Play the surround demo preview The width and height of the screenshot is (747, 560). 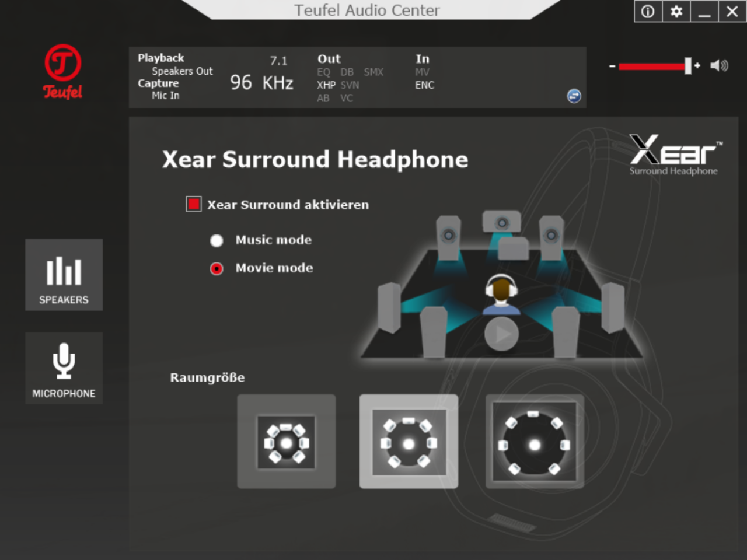tap(501, 334)
